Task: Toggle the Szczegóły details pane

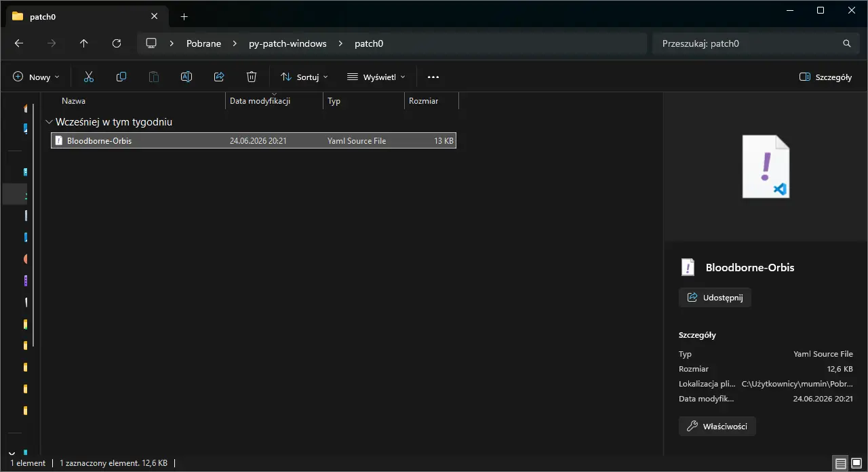Action: tap(826, 77)
